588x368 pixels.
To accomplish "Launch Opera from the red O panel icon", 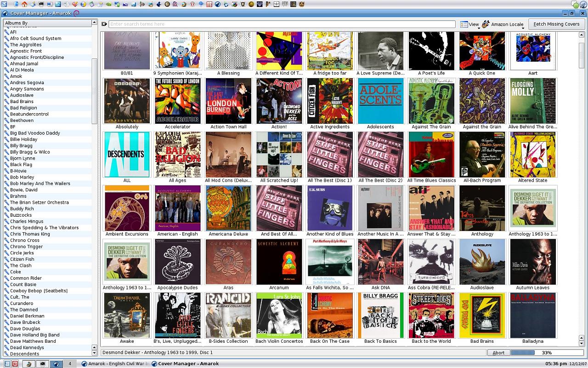I will [x=192, y=4].
